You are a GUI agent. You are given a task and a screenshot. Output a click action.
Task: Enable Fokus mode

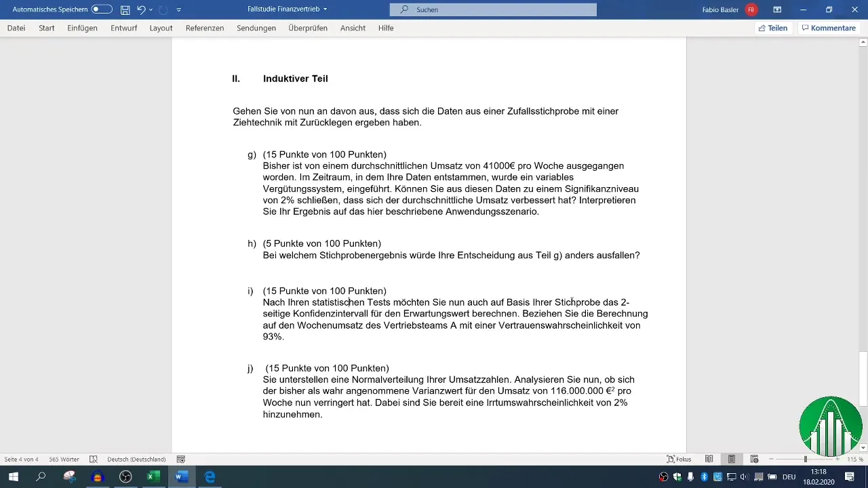coord(679,459)
